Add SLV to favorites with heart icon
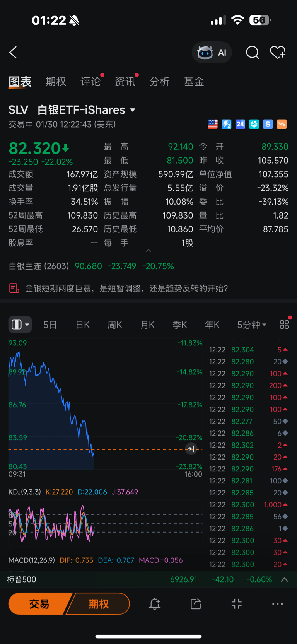The image size is (297, 644). pos(278,52)
